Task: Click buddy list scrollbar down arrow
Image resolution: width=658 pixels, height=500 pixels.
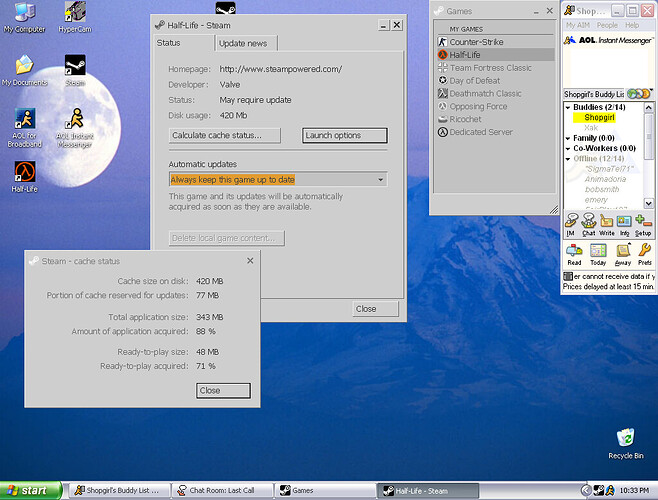Action: pos(648,203)
